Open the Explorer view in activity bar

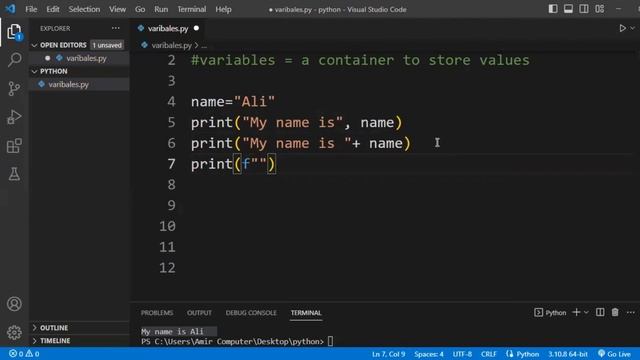14,32
